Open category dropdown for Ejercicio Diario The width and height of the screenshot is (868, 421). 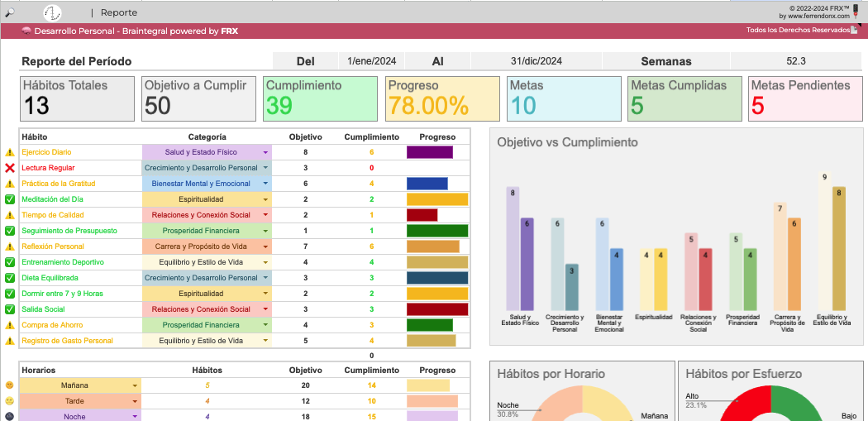tap(265, 152)
